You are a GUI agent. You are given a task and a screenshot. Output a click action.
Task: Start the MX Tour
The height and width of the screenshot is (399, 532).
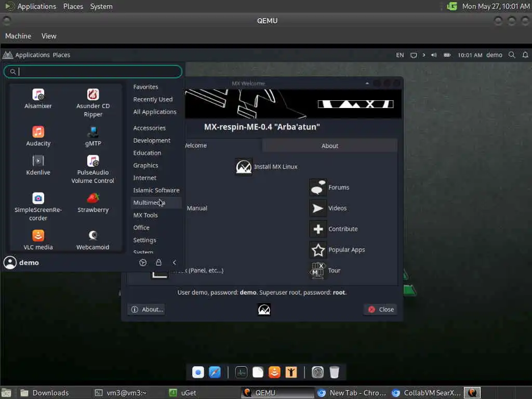(318, 270)
